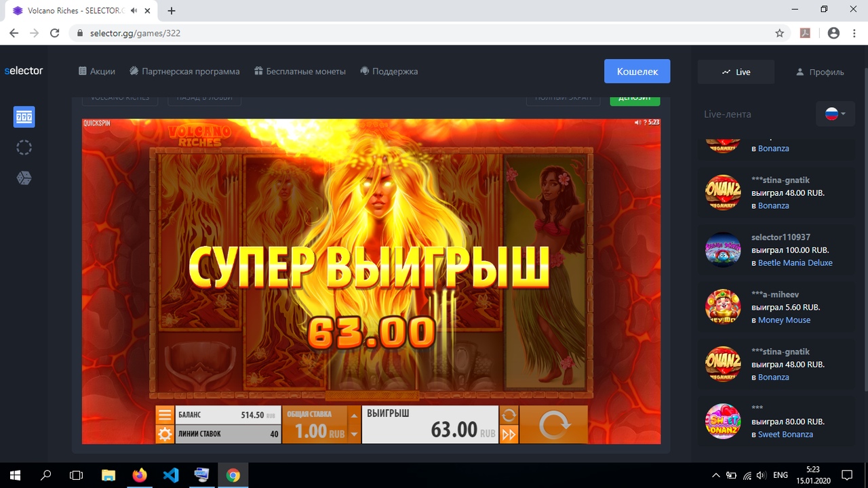Image resolution: width=868 pixels, height=488 pixels.
Task: Open the system volume icon in the tray
Action: (762, 475)
